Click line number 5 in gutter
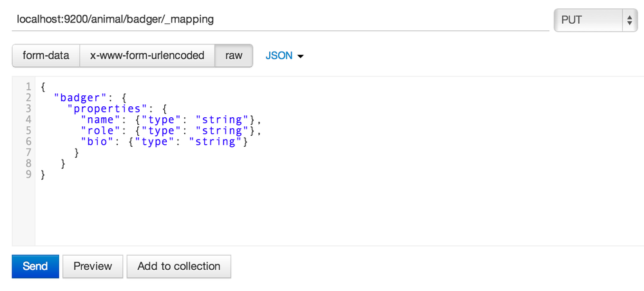The height and width of the screenshot is (291, 644). [28, 131]
